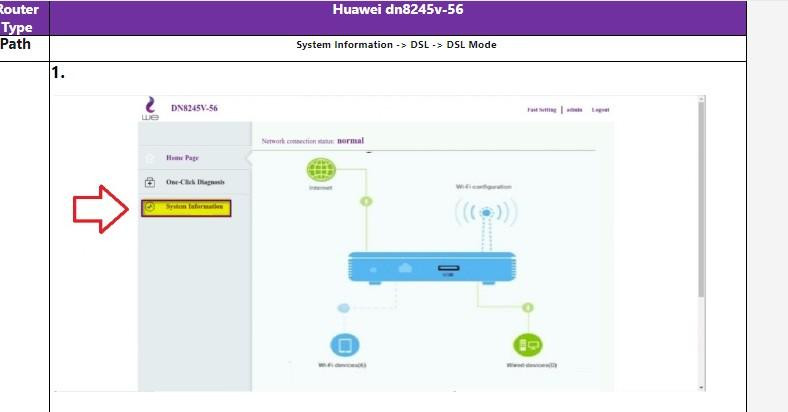Open the Wi-Fi configuration signal icon
Image resolution: width=788 pixels, height=412 pixels.
pyautogui.click(x=485, y=213)
